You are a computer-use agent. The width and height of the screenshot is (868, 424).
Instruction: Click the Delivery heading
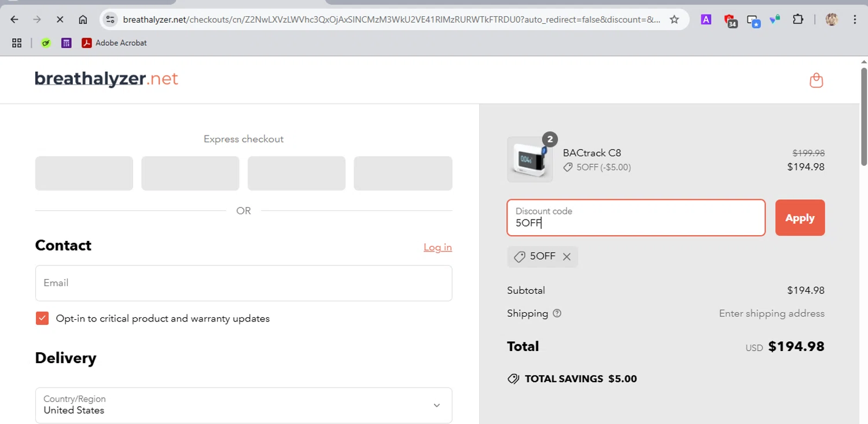point(66,358)
